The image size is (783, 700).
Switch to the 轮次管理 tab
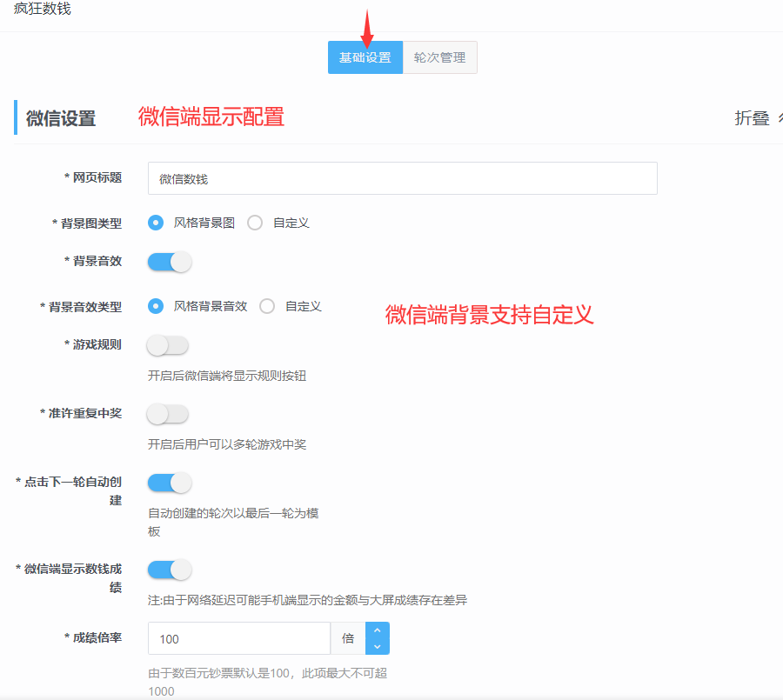[x=439, y=57]
